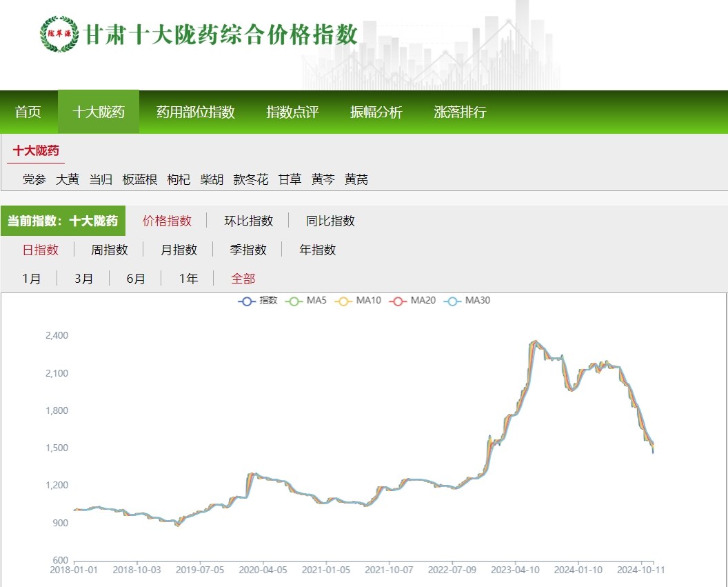The image size is (728, 587).
Task: Open the 振幅分析 menu item
Action: pyautogui.click(x=376, y=112)
